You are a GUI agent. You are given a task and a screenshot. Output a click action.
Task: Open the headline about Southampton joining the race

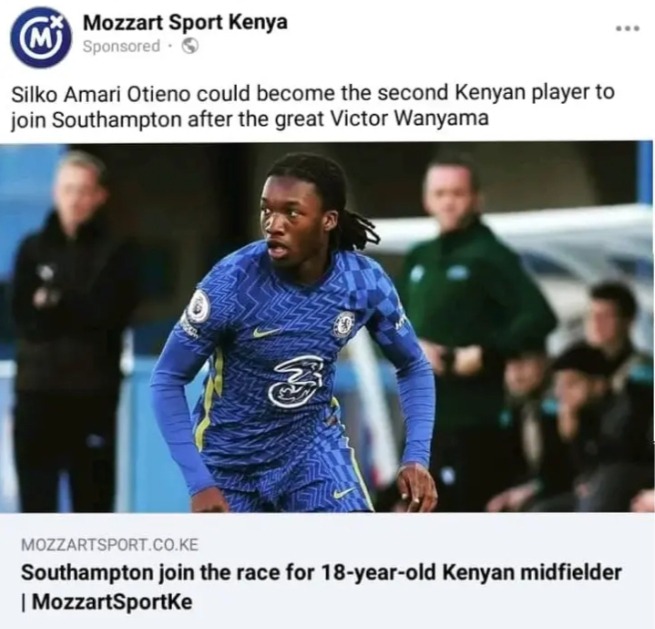[321, 587]
